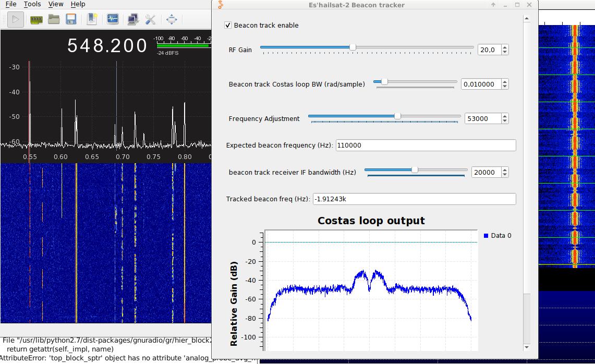
Task: Toggle remote control (networked computers icon)
Action: pyautogui.click(x=133, y=19)
